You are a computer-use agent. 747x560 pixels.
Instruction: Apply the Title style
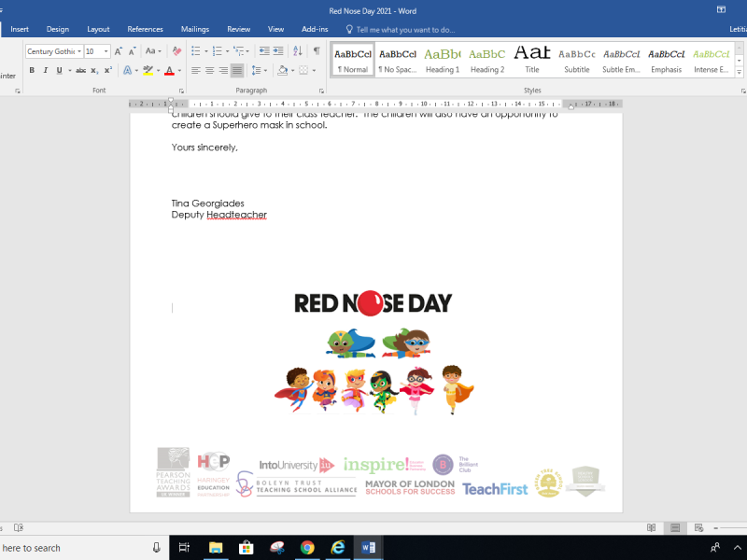(531, 59)
